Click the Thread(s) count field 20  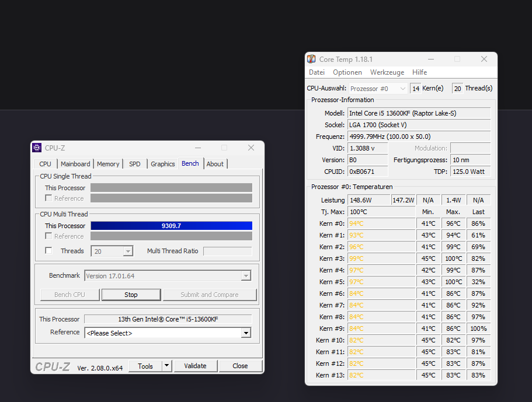pos(457,89)
